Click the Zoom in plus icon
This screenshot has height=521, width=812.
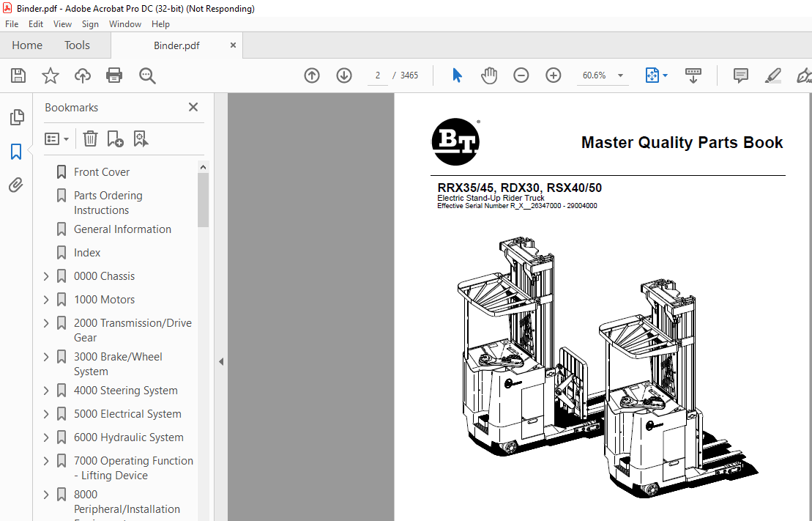pyautogui.click(x=553, y=75)
